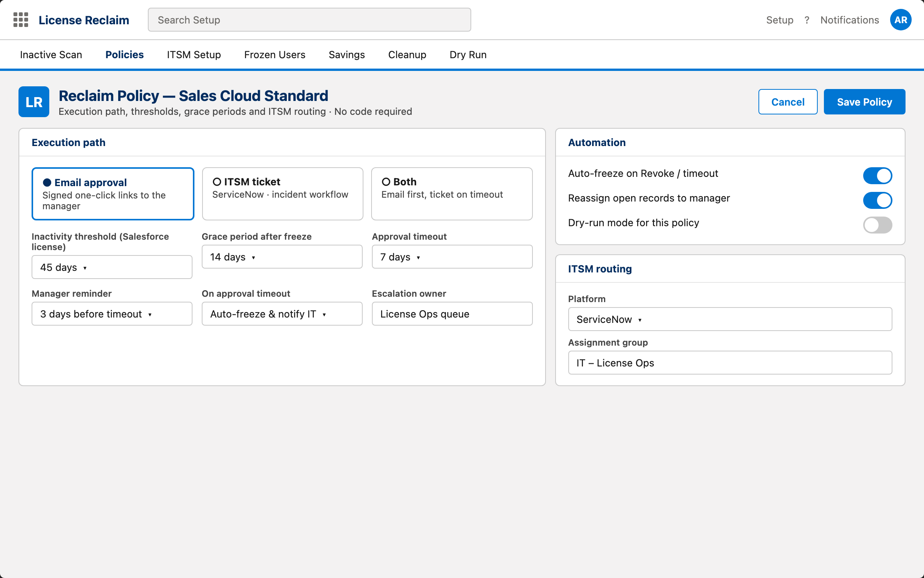Open Manager reminder dropdown
The width and height of the screenshot is (924, 578).
(112, 314)
